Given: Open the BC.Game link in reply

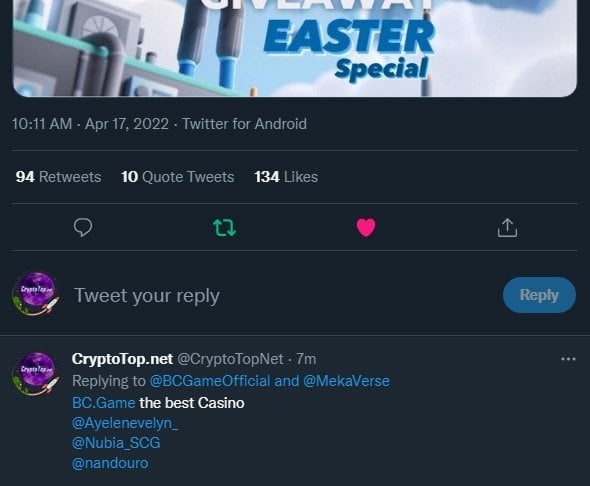Looking at the screenshot, I should point(103,403).
